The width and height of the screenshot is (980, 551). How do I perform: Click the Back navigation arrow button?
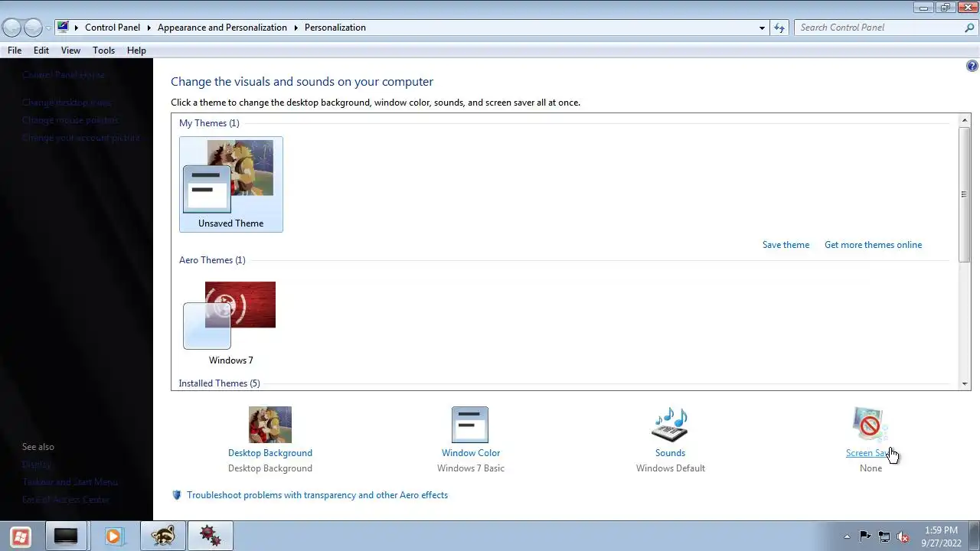pos(11,28)
